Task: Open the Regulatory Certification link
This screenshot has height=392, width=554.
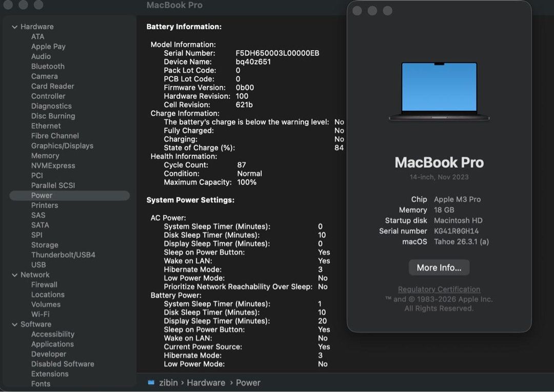Action: click(439, 290)
